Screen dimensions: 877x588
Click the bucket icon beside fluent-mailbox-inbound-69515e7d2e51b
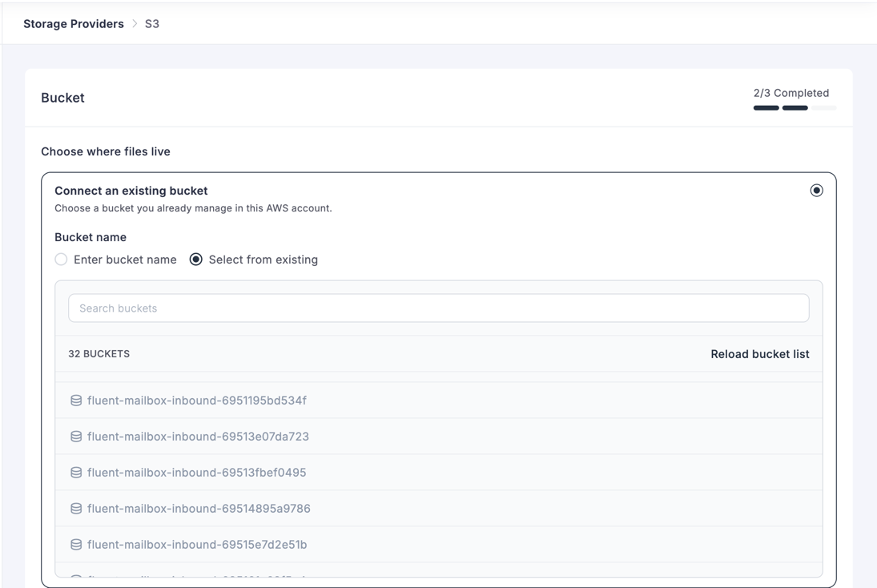tap(75, 544)
